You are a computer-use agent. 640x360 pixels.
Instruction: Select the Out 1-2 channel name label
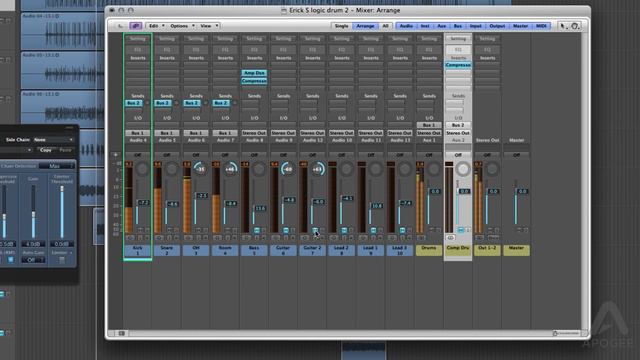[487, 250]
